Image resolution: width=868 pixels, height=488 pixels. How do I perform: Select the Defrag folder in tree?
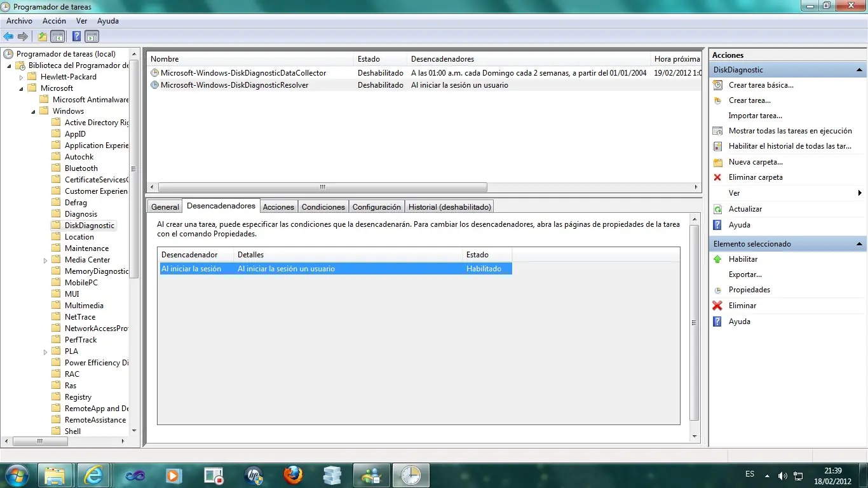[76, 203]
